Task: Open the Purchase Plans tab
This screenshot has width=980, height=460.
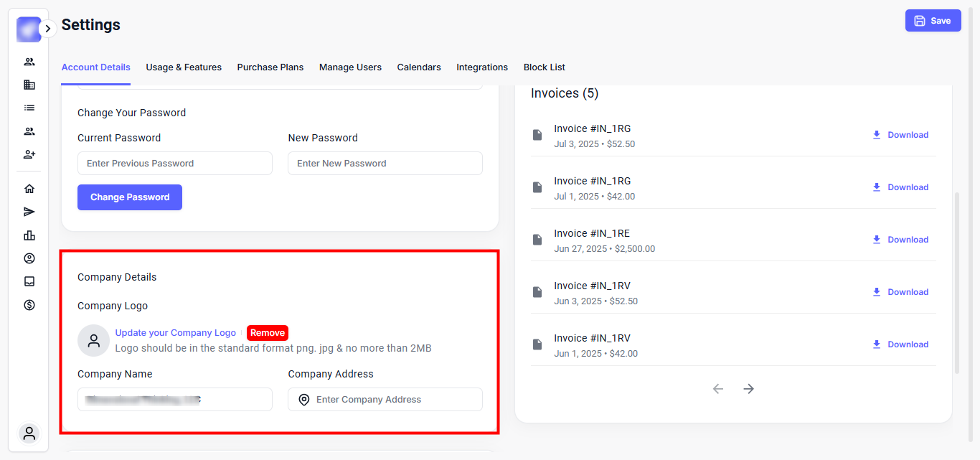Action: click(x=270, y=67)
